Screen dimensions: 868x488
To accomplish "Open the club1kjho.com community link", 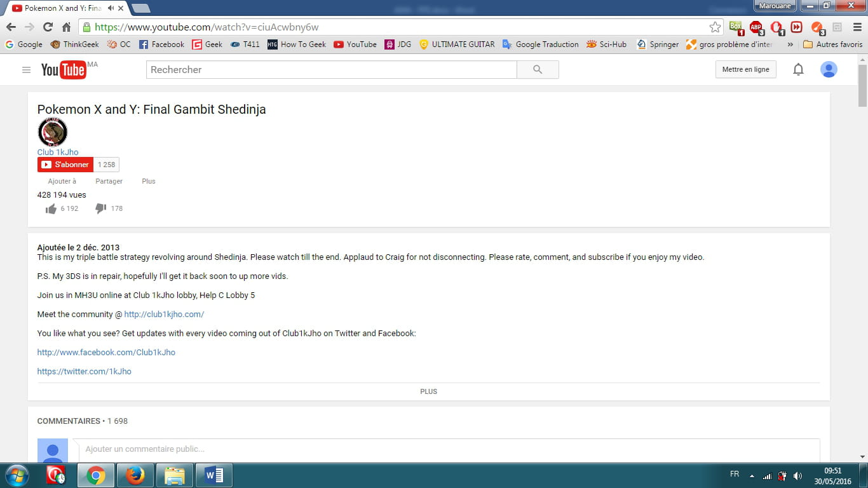I will (164, 315).
